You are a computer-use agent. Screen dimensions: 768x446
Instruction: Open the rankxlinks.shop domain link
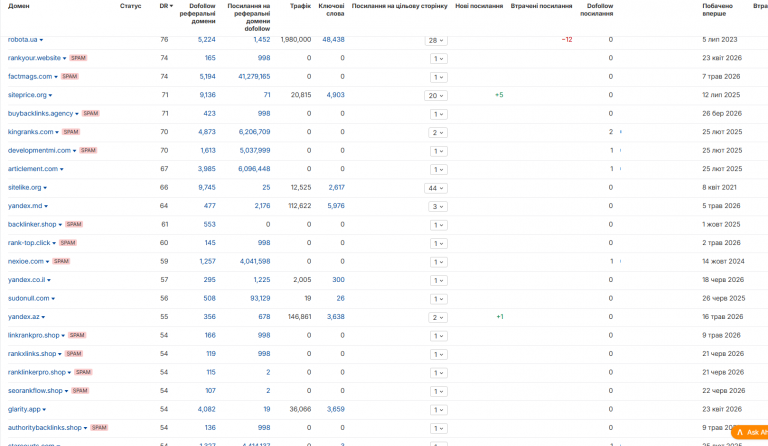click(32, 354)
